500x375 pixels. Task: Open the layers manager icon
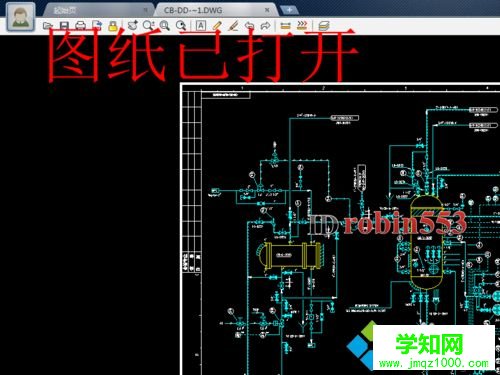[324, 25]
